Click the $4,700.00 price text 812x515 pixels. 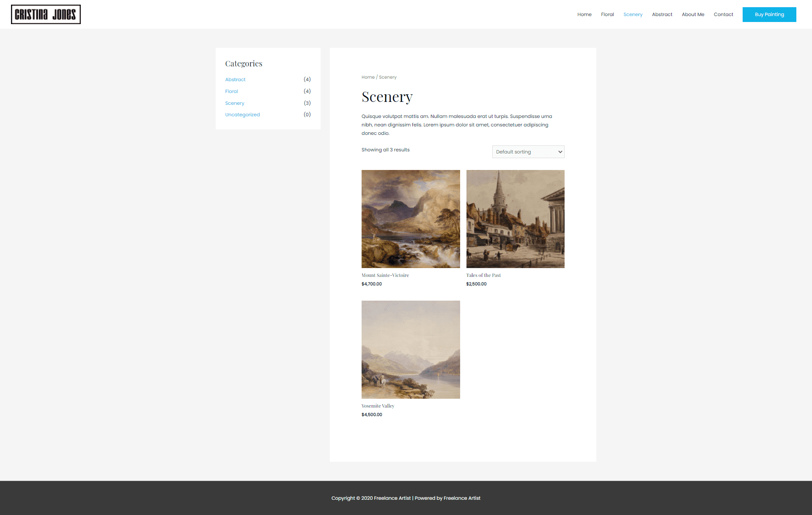tap(372, 284)
